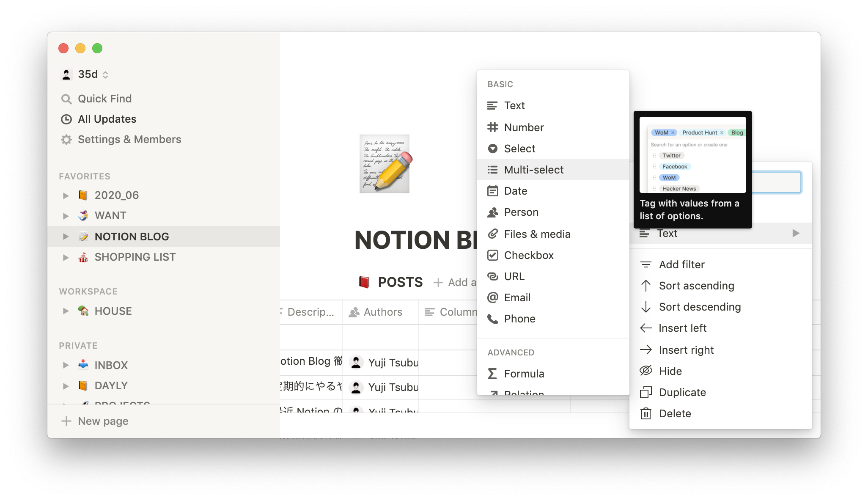Viewport: 868px width, 501px height.
Task: Open the WANT page
Action: [163, 215]
